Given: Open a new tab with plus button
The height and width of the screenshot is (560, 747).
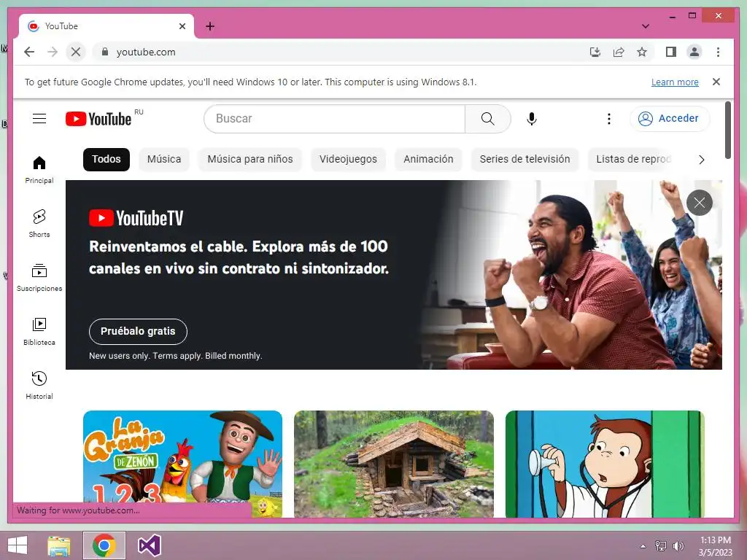Looking at the screenshot, I should pyautogui.click(x=210, y=26).
